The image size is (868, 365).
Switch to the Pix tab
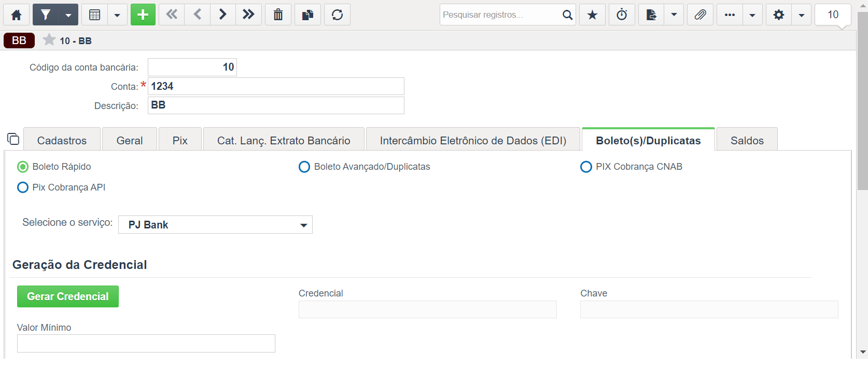coord(180,140)
